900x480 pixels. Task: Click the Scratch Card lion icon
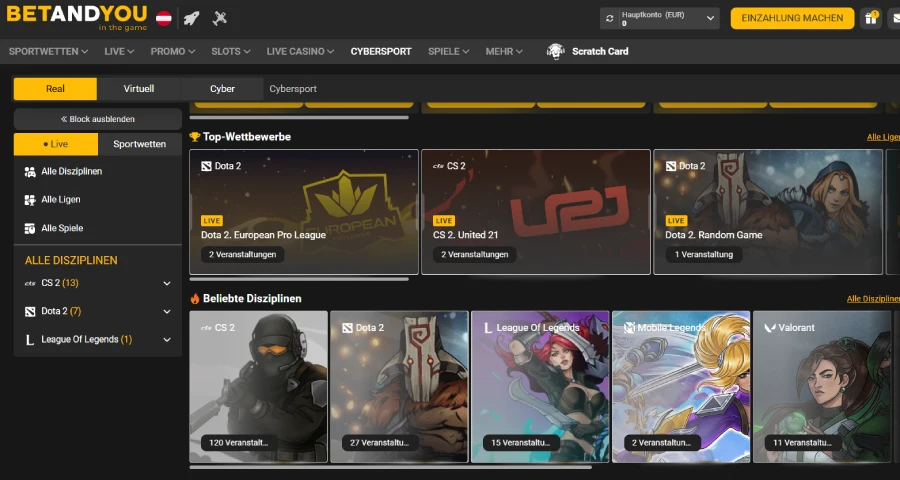[555, 52]
